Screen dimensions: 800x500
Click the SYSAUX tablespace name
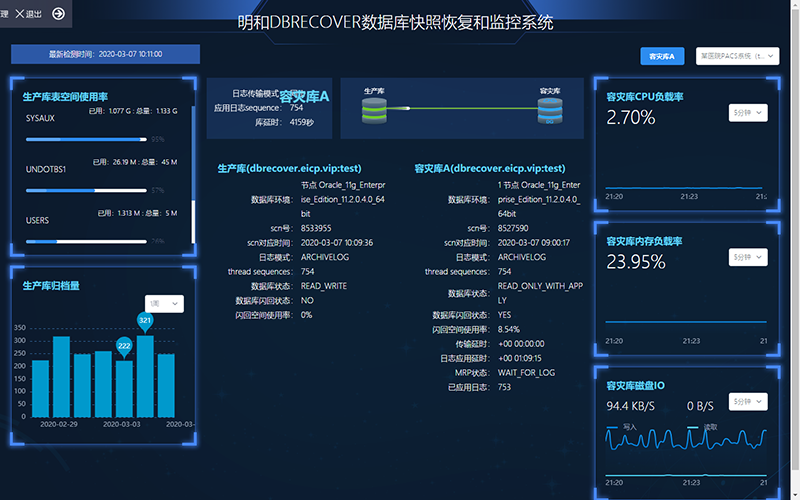click(40, 118)
